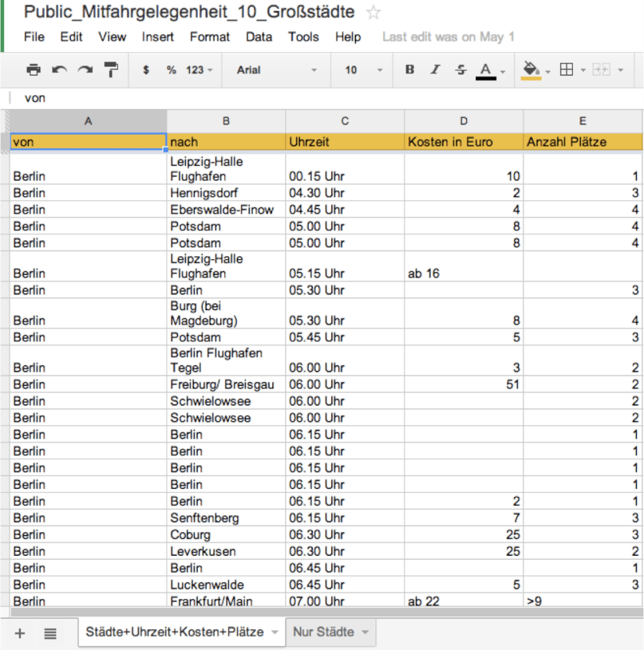The image size is (644, 650).
Task: Open the Borders dropdown
Action: point(572,70)
